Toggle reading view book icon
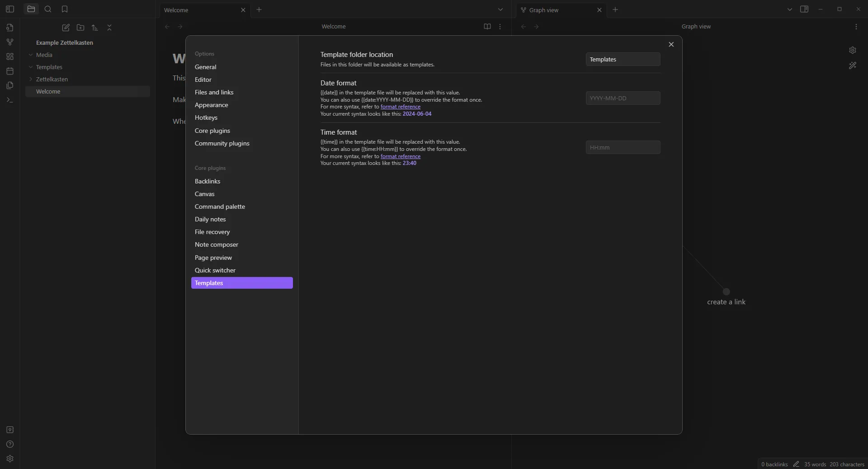The width and height of the screenshot is (868, 469). tap(487, 27)
